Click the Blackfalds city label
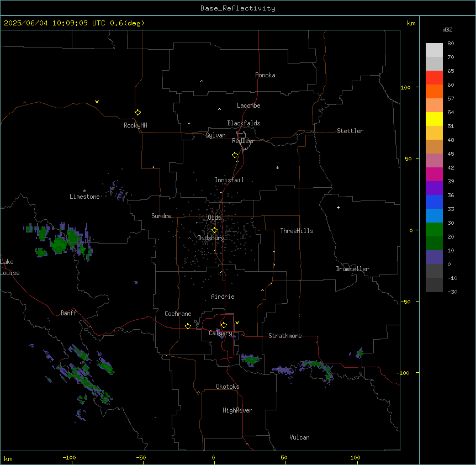 point(244,123)
